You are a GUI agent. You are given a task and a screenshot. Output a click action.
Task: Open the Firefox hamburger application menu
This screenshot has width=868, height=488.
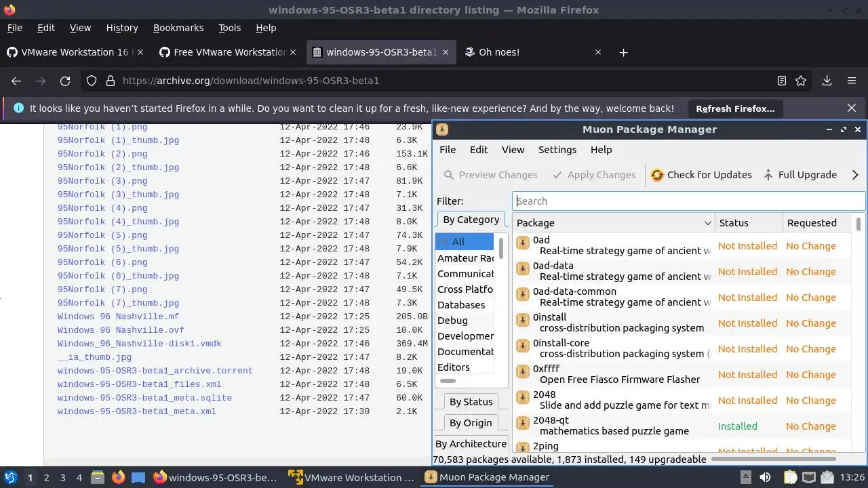click(852, 81)
